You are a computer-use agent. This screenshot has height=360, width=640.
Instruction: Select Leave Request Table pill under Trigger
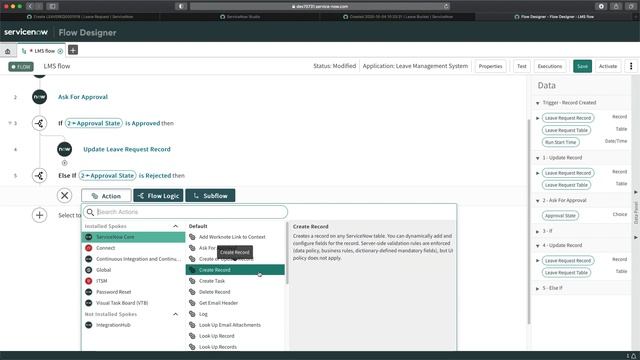coord(566,130)
